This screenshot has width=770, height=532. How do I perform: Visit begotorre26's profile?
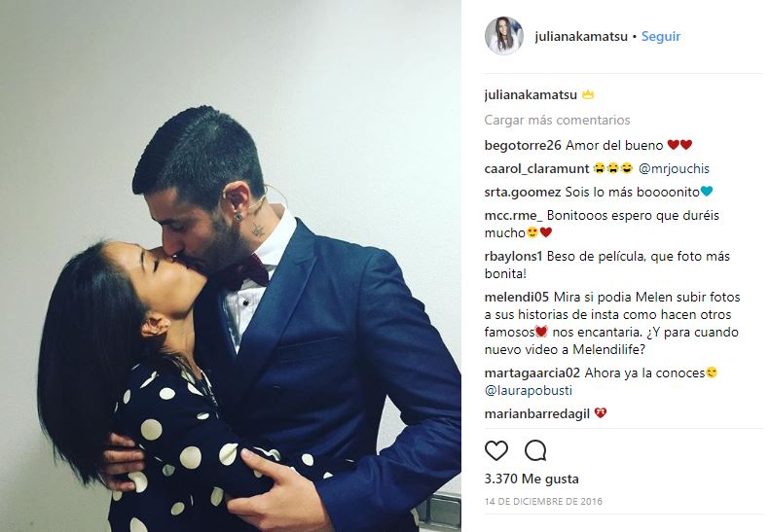[523, 145]
